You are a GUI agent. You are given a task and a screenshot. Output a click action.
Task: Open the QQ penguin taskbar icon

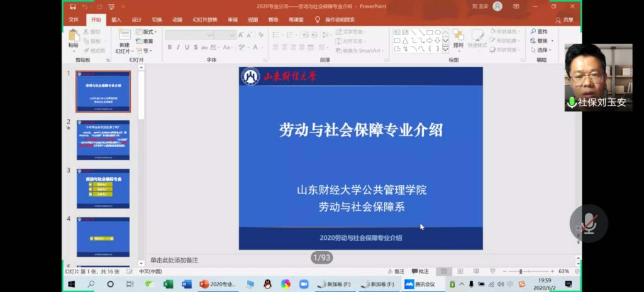(267, 284)
